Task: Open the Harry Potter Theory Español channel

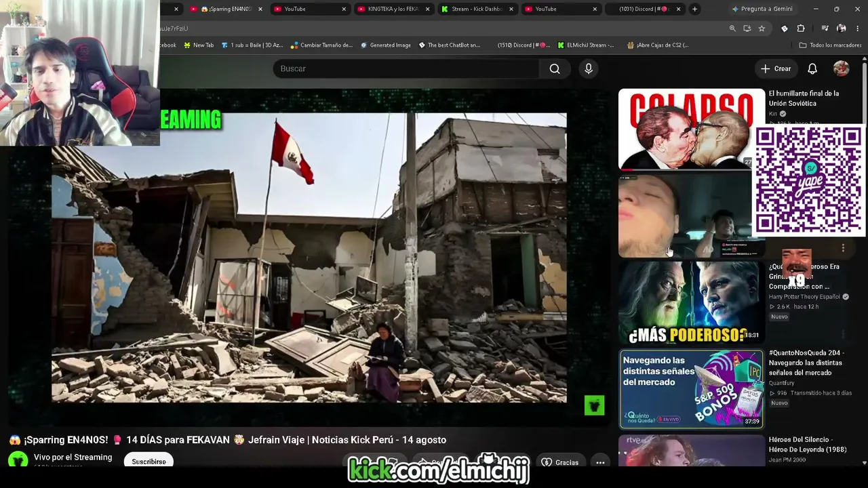Action: [804, 297]
